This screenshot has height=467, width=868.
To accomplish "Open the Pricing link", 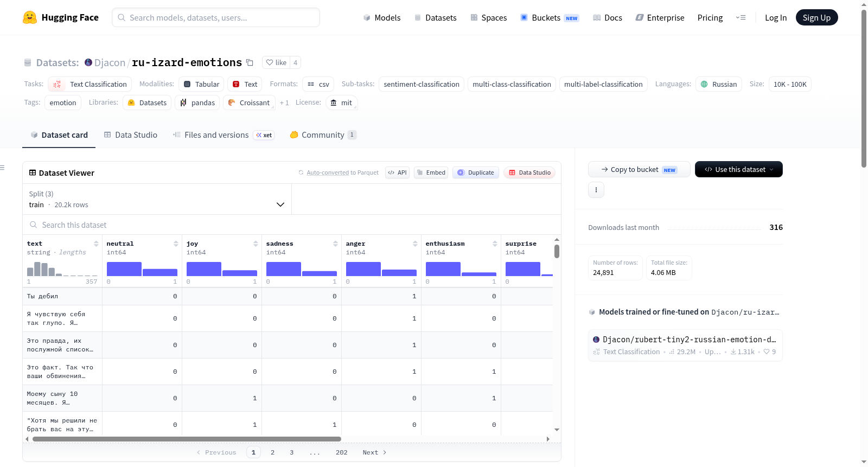I will [x=710, y=17].
